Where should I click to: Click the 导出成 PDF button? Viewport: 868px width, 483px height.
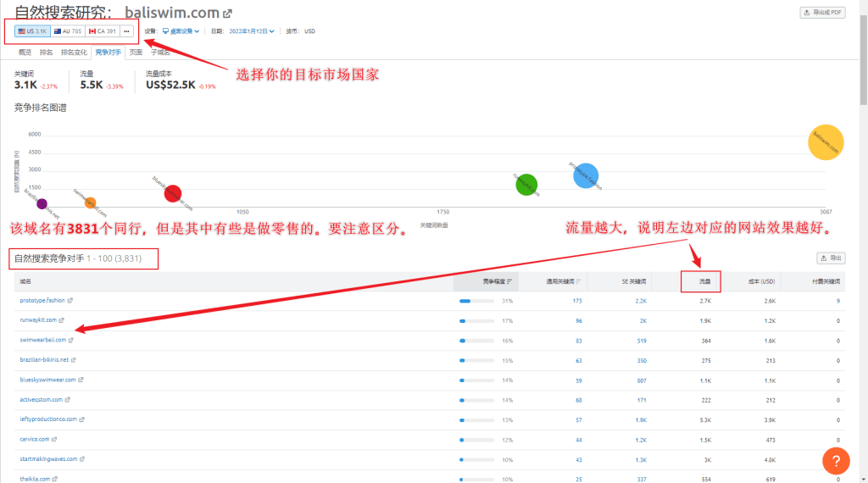point(822,13)
